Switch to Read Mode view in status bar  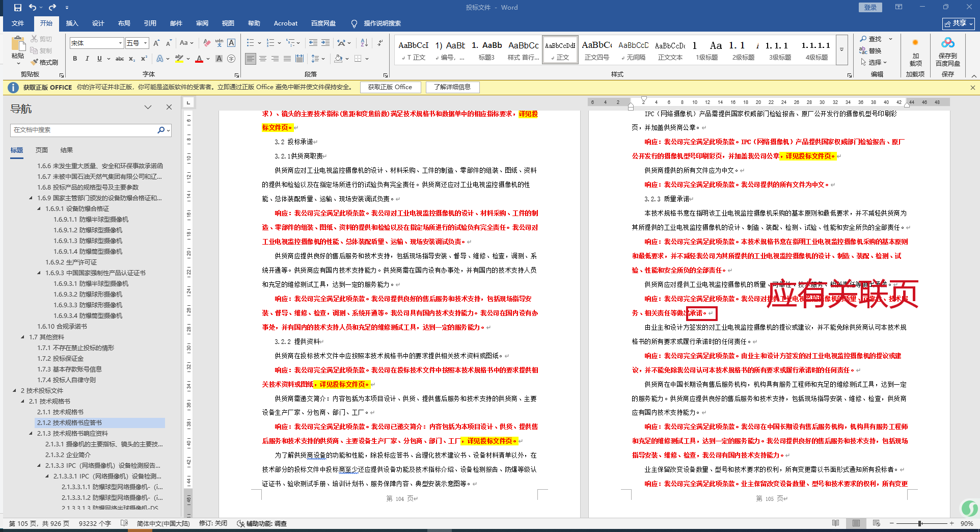pyautogui.click(x=835, y=523)
